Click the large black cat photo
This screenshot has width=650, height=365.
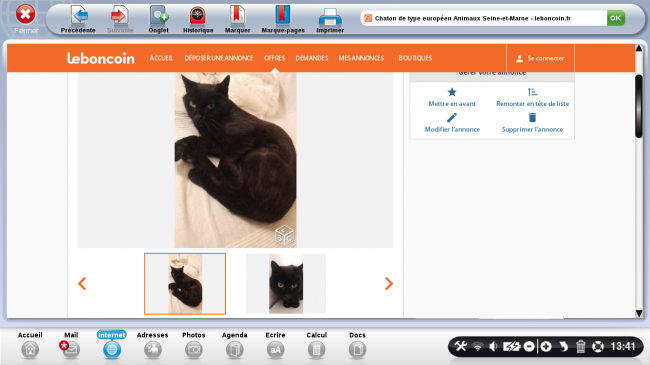(x=235, y=160)
